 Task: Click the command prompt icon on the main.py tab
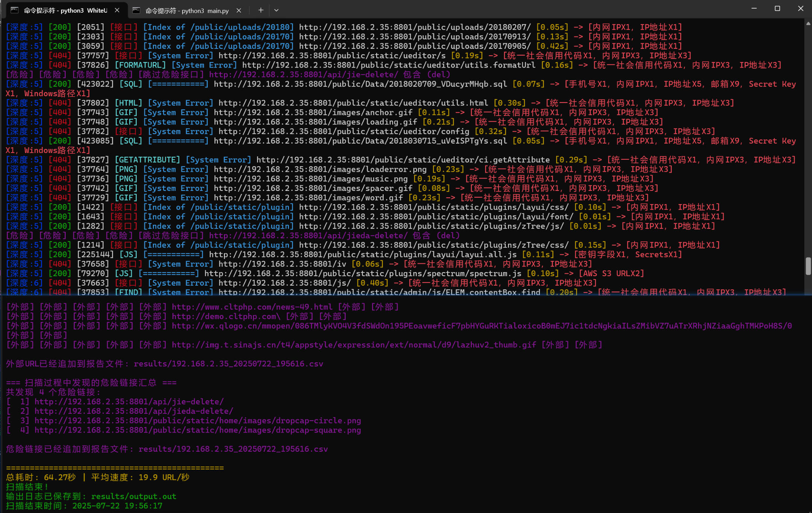[136, 11]
